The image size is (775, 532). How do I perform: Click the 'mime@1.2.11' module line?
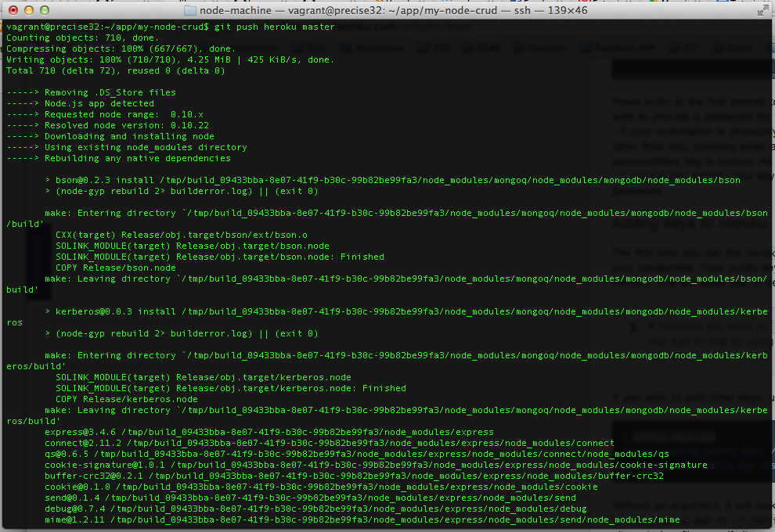362,519
